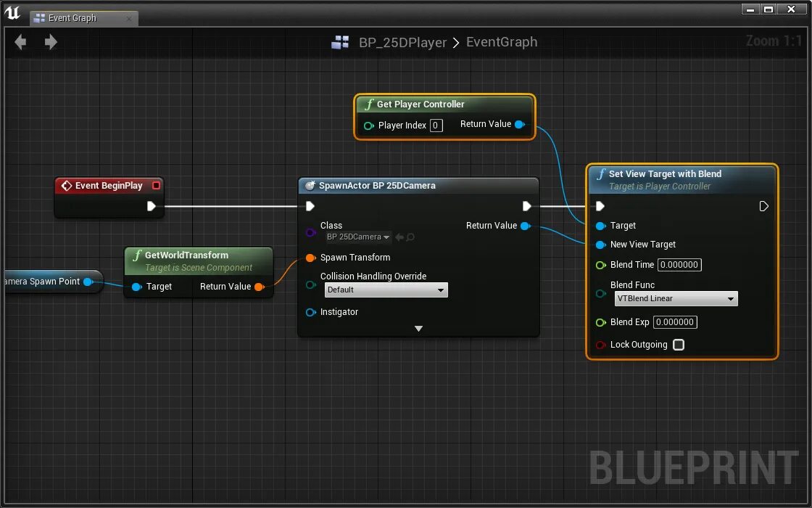Edit the Blend Time value field
Viewport: 812px width, 508px height.
(679, 265)
